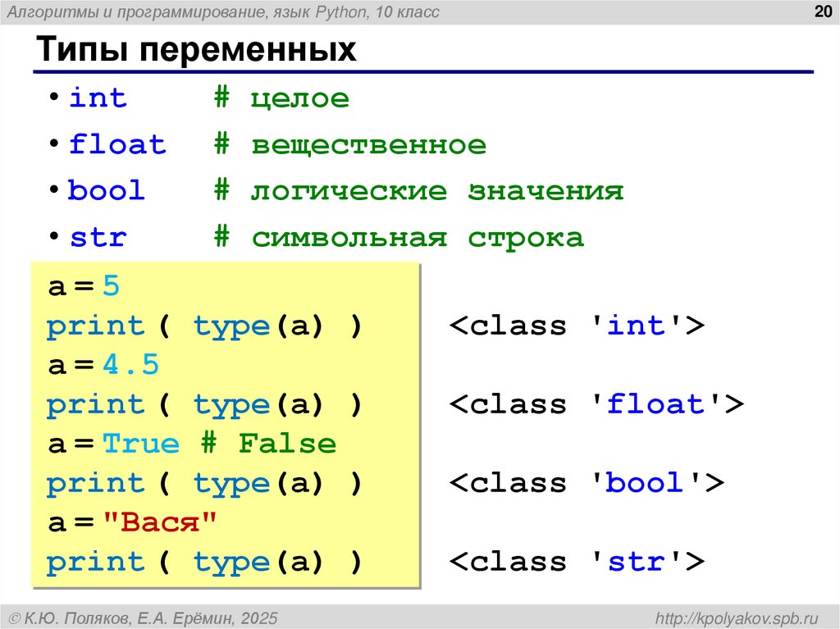Click the print line below "a = 5"
This screenshot has width=840, height=629.
click(204, 326)
